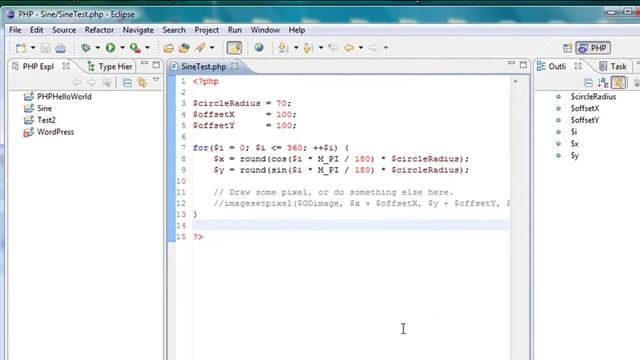Click the Open Resource icon
The width and height of the screenshot is (640, 360).
click(184, 48)
